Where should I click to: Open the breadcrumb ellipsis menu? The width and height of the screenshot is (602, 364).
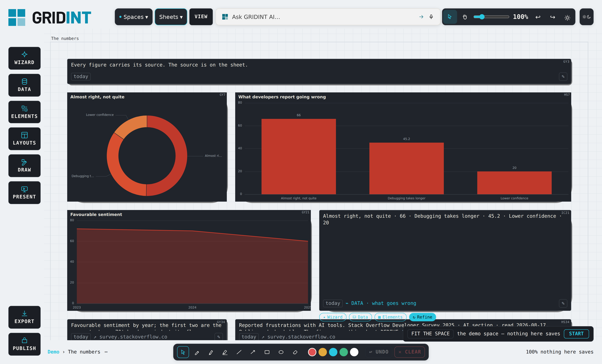click(106, 352)
